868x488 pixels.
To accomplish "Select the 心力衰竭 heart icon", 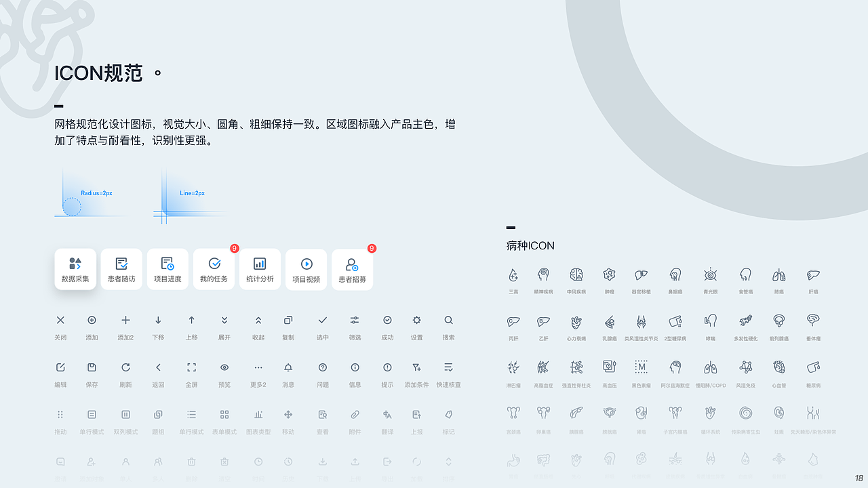I will tap(576, 321).
